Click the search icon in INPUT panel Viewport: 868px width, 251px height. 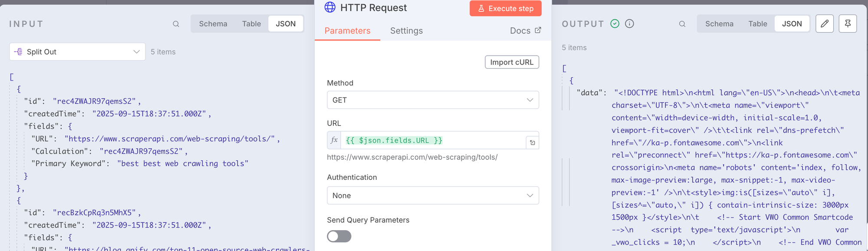click(176, 24)
